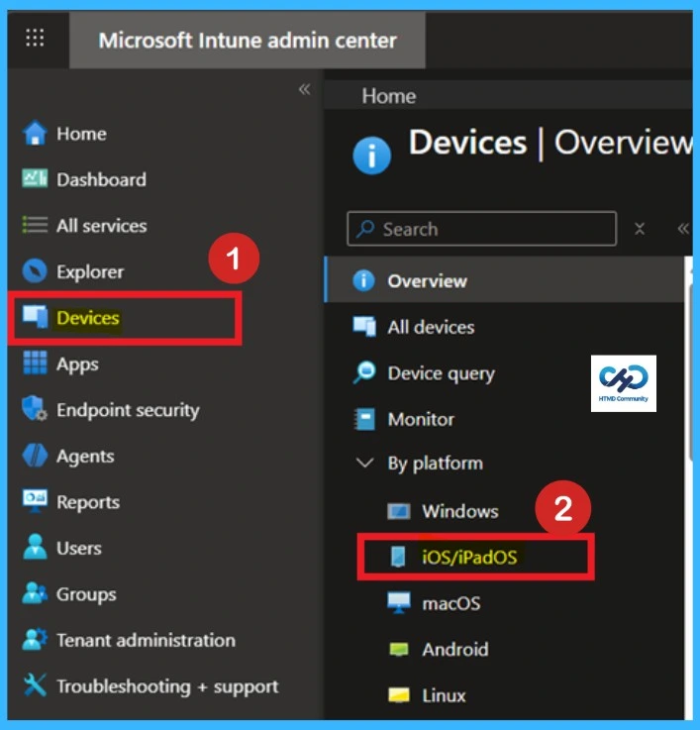The width and height of the screenshot is (700, 730).
Task: Collapse the Devices resource menu
Action: click(683, 228)
